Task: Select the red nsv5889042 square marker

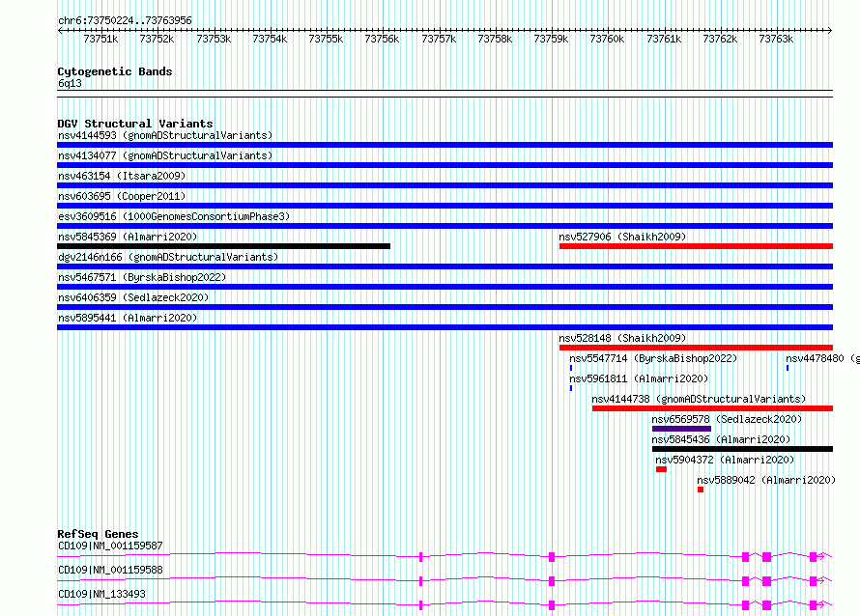Action: [x=701, y=490]
